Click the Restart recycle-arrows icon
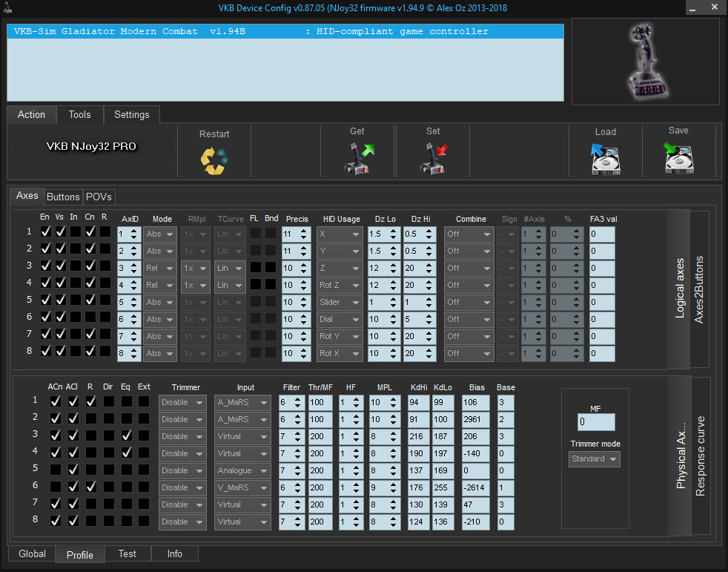The height and width of the screenshot is (572, 728). tap(214, 160)
